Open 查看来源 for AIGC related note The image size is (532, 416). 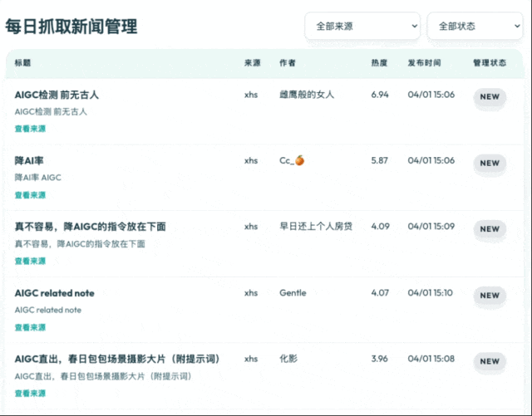pos(30,327)
